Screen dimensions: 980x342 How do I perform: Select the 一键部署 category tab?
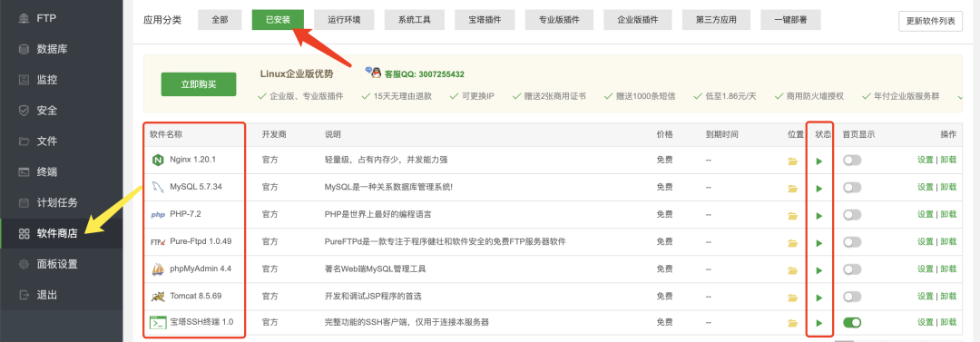click(790, 19)
